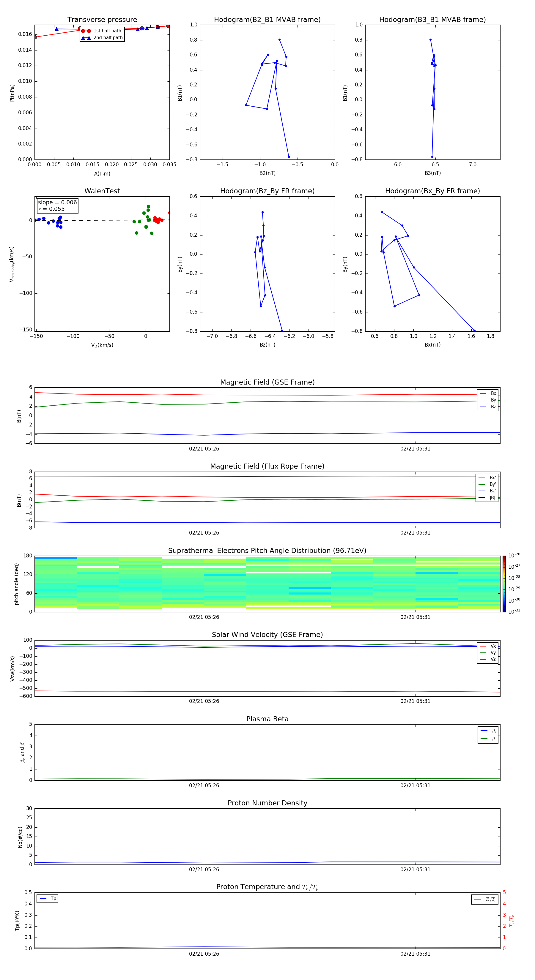Click the pitch angle colorbar
Image resolution: width=535 pixels, height=980 pixels.
point(504,584)
